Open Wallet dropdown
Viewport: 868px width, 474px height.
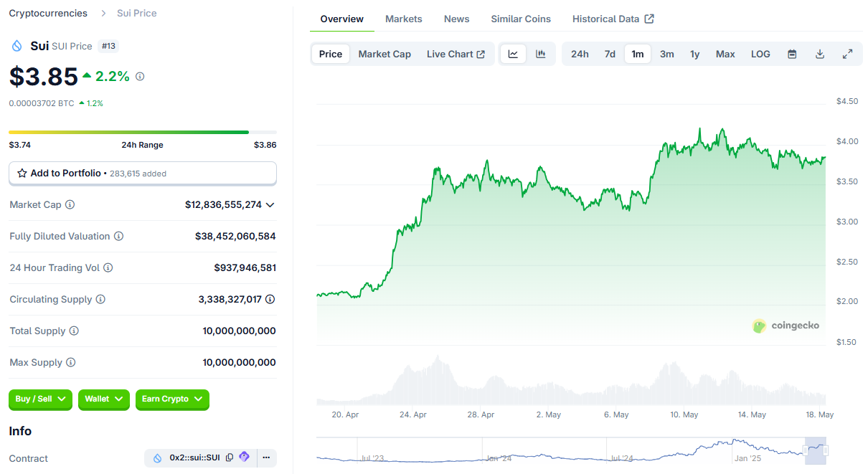104,399
